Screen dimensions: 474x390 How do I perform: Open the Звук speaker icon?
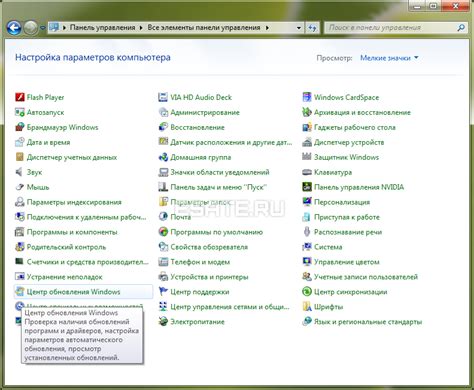pos(20,172)
